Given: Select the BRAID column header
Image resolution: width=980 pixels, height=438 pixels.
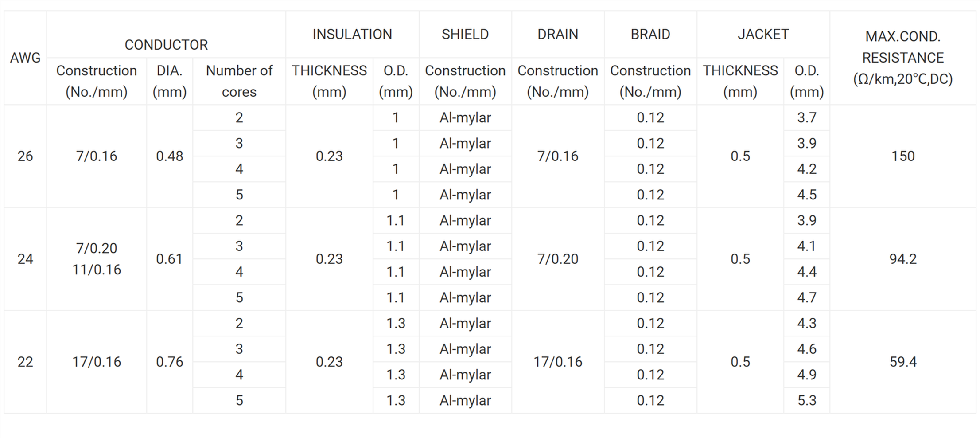Looking at the screenshot, I should [x=650, y=34].
